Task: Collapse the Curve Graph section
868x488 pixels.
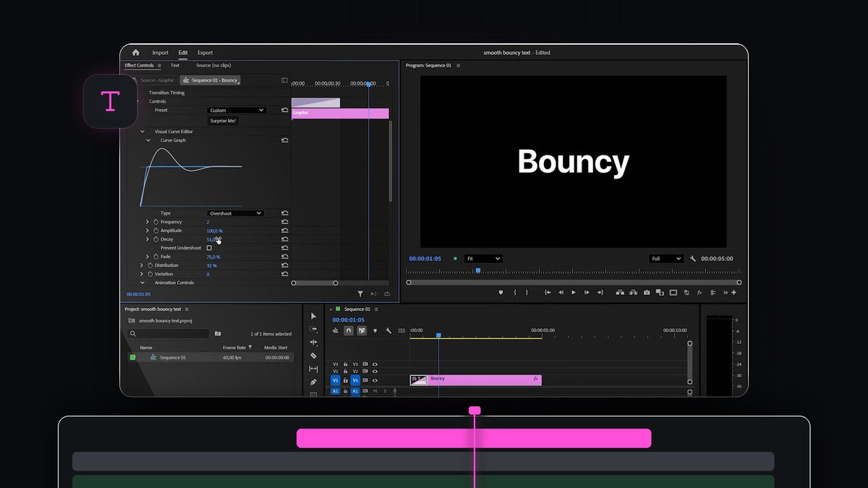Action: (x=148, y=140)
